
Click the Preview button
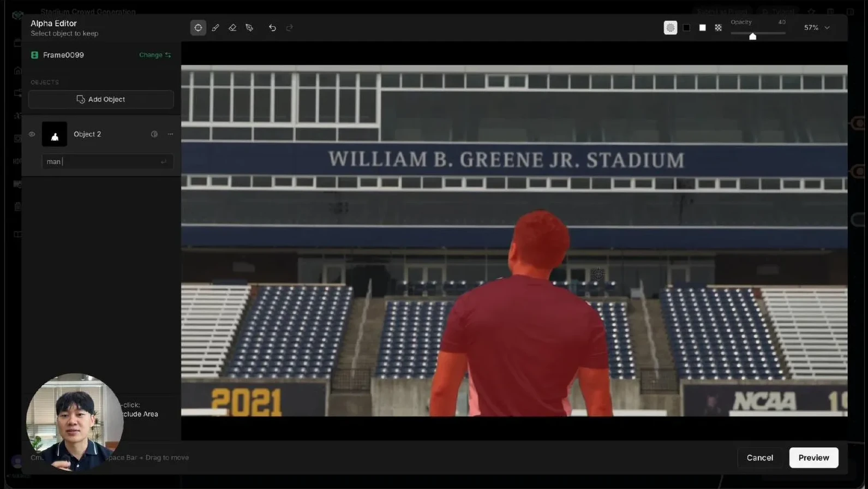813,457
